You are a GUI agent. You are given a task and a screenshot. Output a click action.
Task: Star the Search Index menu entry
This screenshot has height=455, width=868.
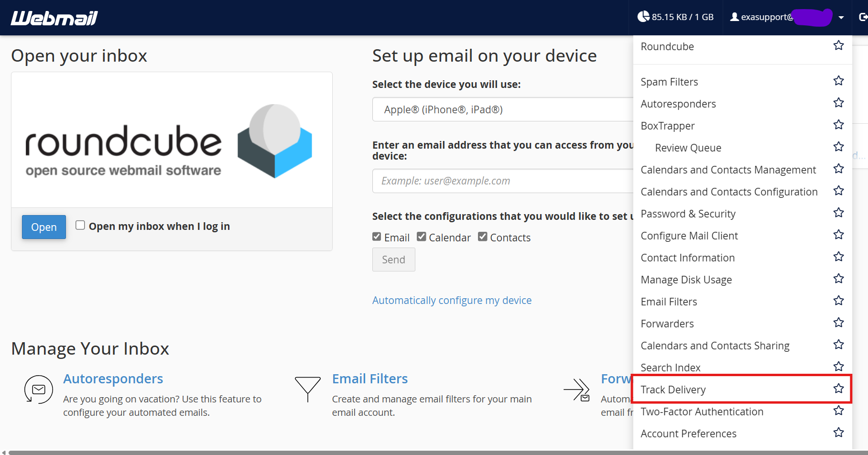coord(838,367)
